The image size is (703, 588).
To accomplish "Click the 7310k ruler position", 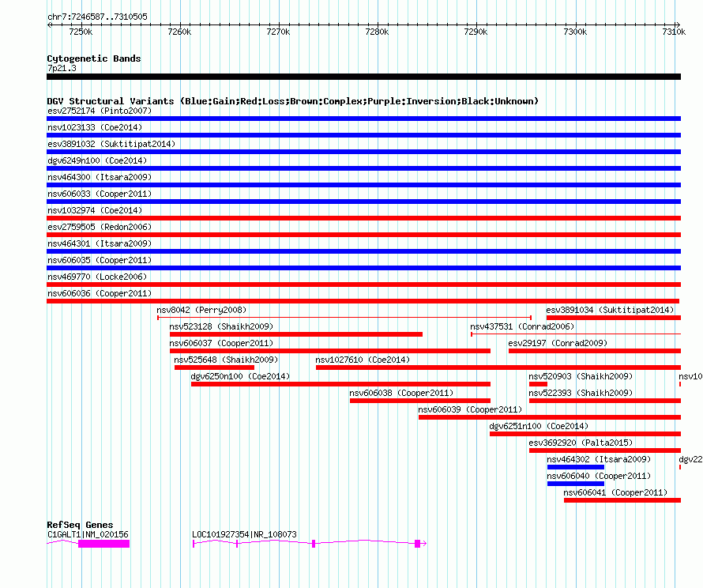I will point(674,32).
